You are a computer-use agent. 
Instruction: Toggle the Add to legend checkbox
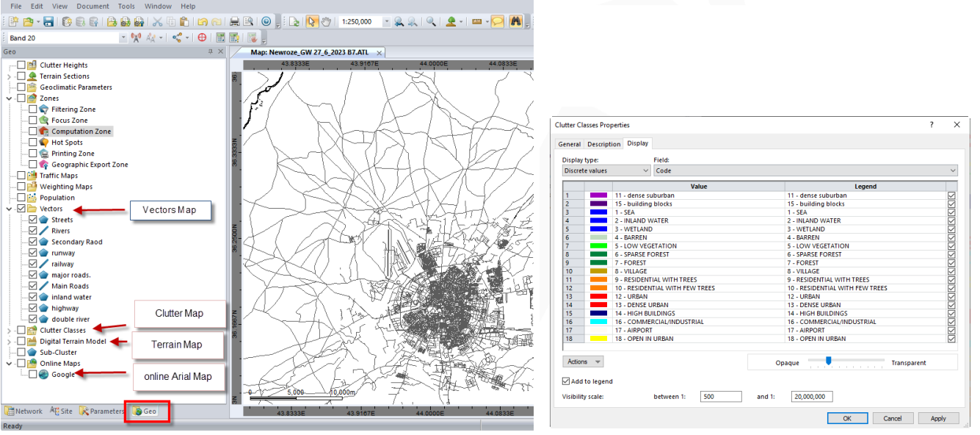click(565, 381)
